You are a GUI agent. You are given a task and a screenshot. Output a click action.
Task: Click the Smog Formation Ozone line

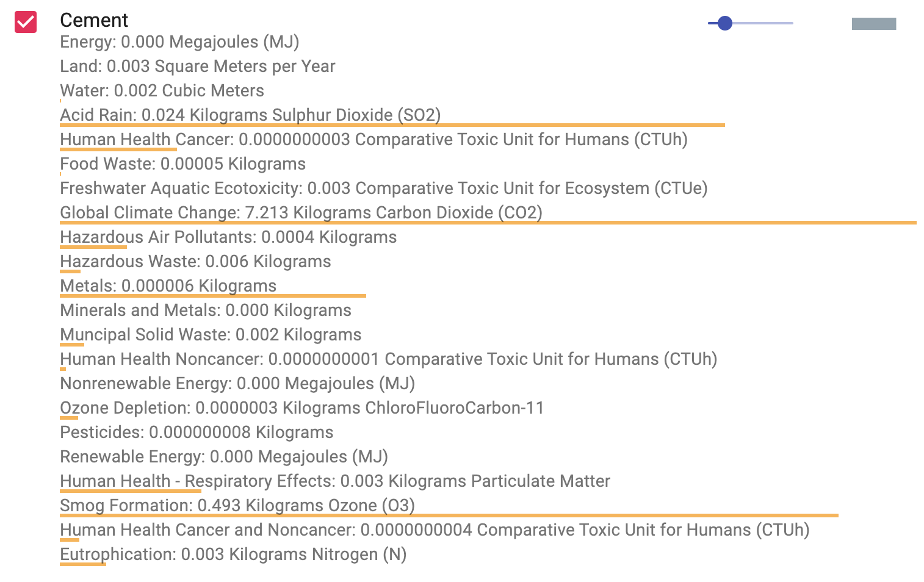[237, 506]
